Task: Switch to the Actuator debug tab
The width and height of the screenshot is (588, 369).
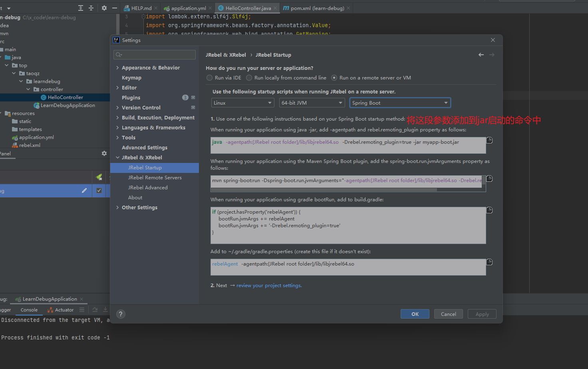Action: (x=60, y=309)
